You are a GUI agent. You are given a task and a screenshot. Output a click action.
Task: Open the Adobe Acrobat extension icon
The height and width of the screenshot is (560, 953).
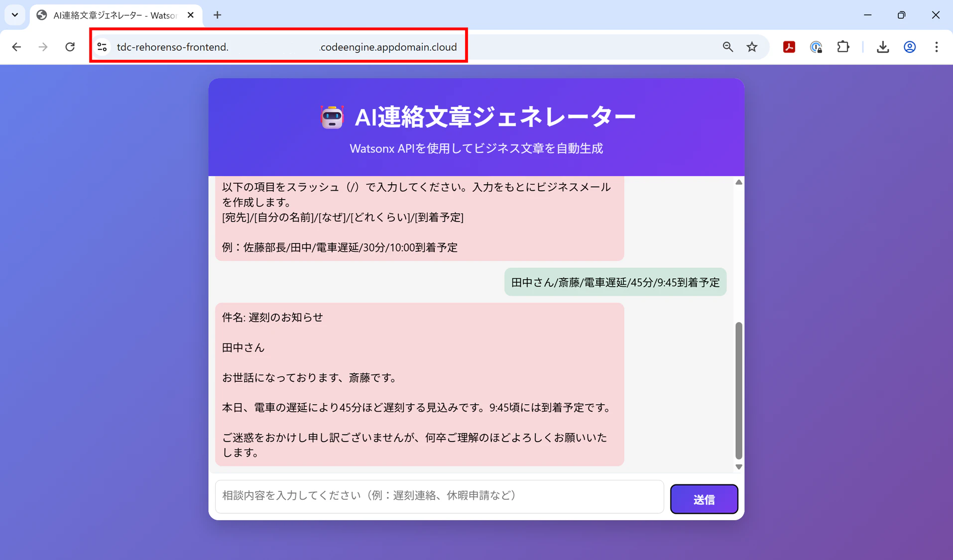point(789,47)
